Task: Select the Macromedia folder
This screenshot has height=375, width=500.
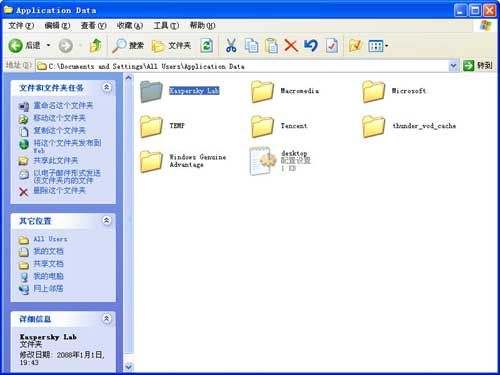Action: (x=285, y=91)
